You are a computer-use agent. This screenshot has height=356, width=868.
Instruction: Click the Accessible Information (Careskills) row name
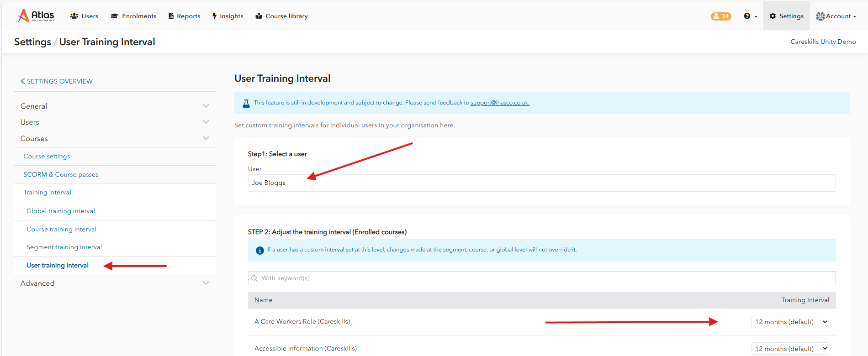306,348
